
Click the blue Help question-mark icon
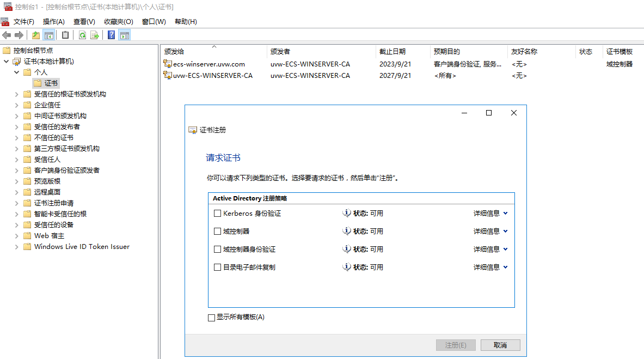pos(111,35)
